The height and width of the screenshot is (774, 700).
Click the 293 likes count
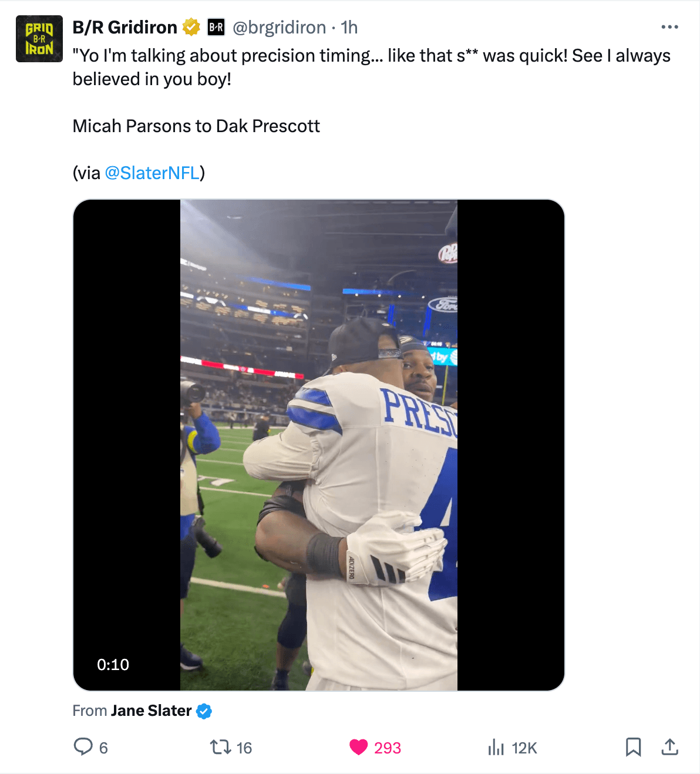[388, 748]
